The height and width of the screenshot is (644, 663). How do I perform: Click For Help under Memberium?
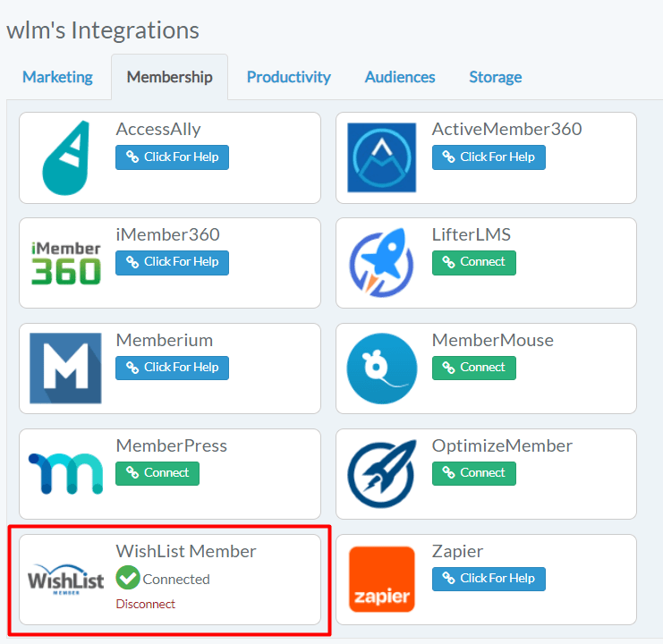click(x=172, y=368)
